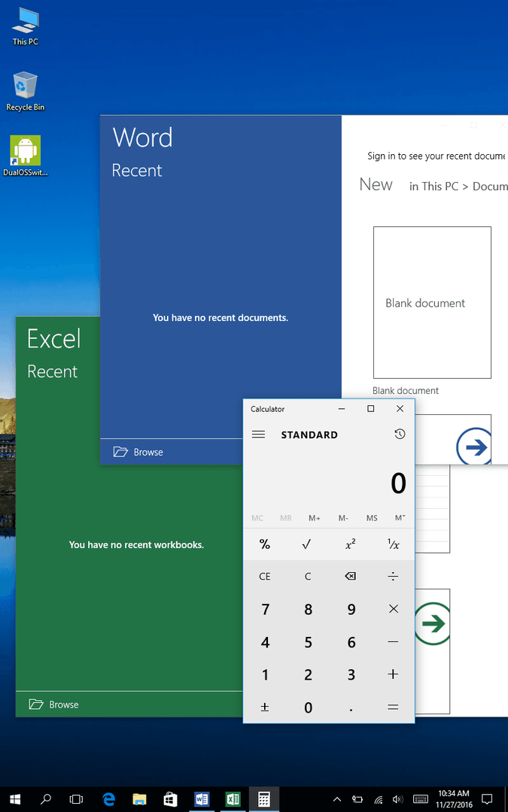
Task: Open Calculator history
Action: click(x=400, y=435)
